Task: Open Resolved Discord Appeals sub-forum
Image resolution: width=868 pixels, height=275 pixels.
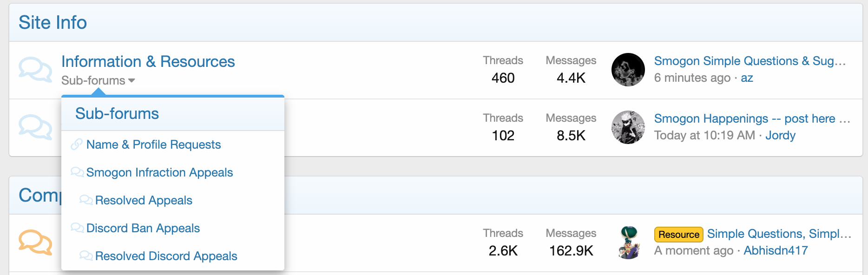Action: 166,256
